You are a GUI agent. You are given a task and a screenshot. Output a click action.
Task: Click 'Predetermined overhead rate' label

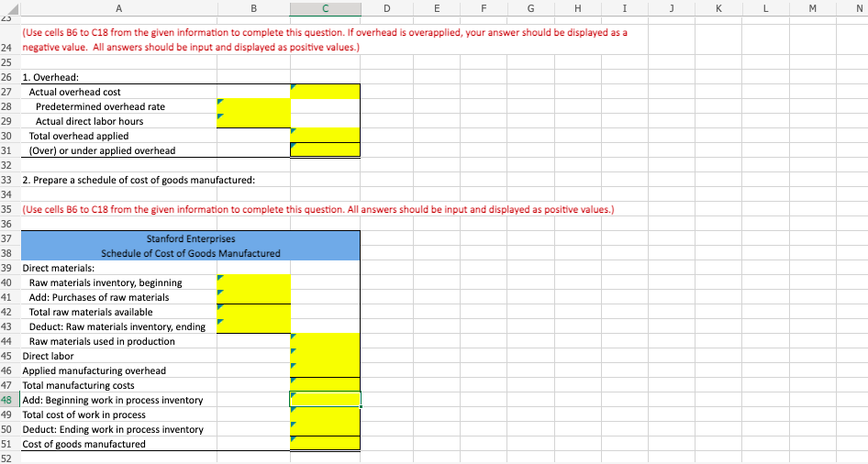pos(100,106)
